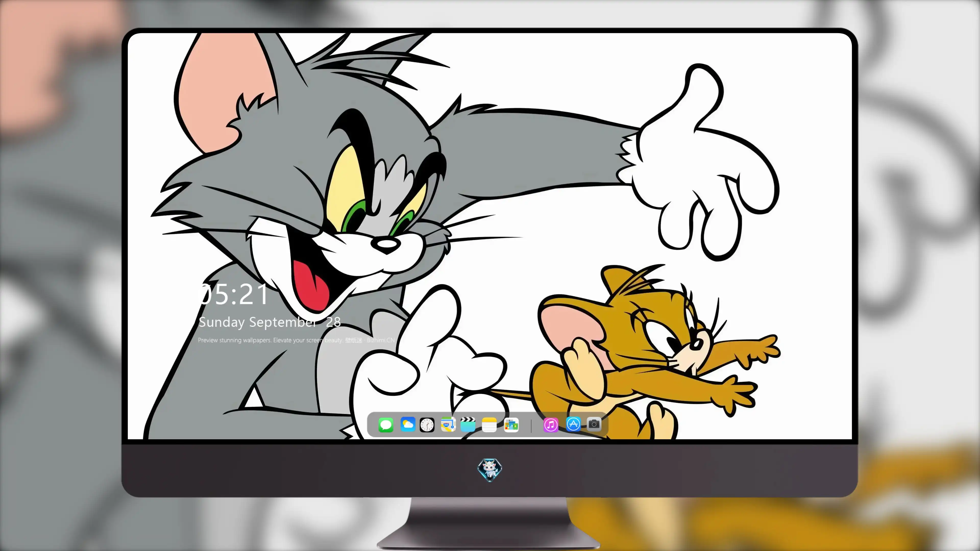Open the Clock app in the dock
This screenshot has width=980, height=551.
tap(427, 425)
